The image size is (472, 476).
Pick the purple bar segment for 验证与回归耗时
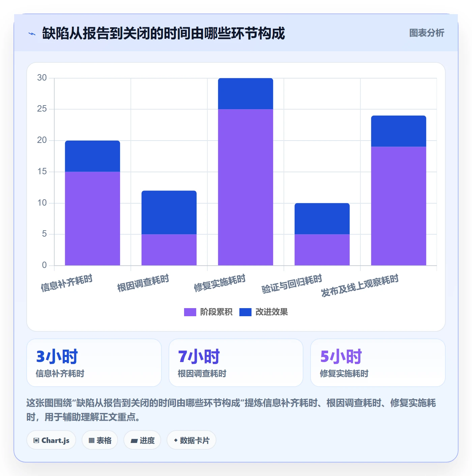322,250
